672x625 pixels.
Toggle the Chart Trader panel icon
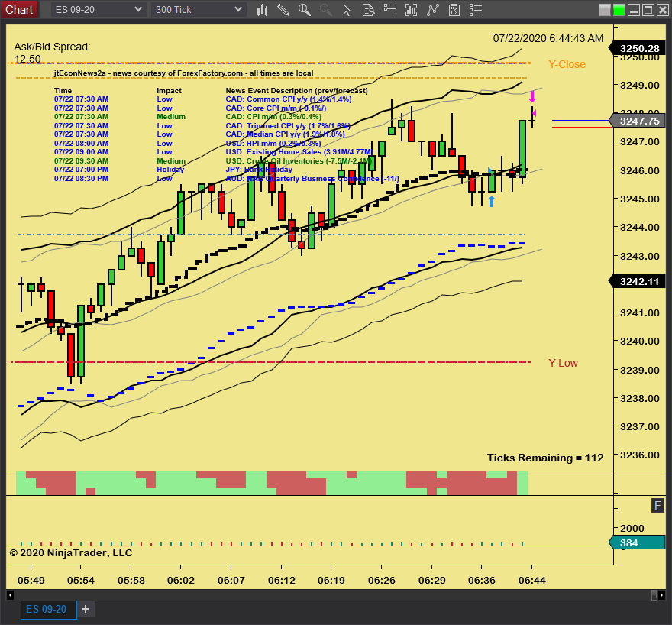coord(390,10)
